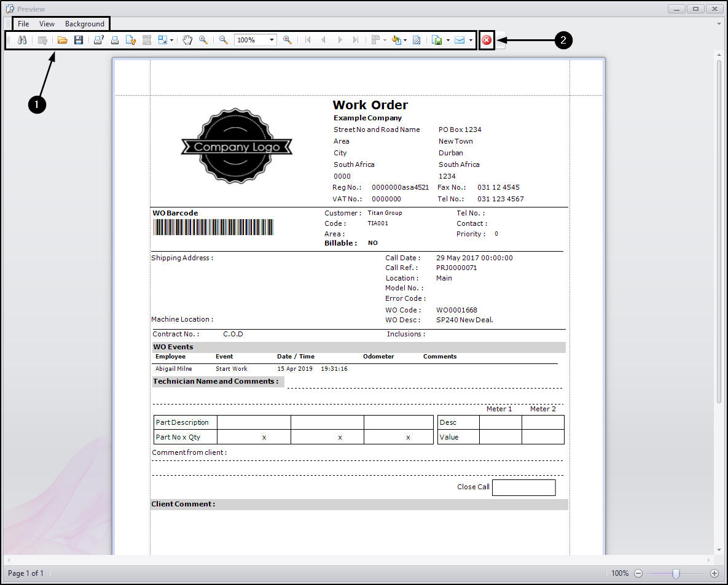Expand the Send via E-Mail dropdown arrow
The height and width of the screenshot is (585, 728).
coord(471,40)
